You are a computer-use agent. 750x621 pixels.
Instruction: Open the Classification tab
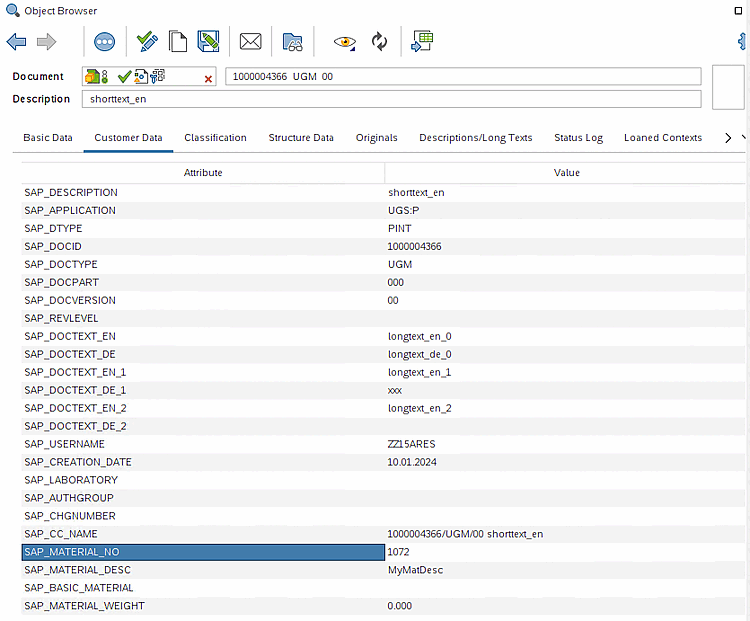215,138
